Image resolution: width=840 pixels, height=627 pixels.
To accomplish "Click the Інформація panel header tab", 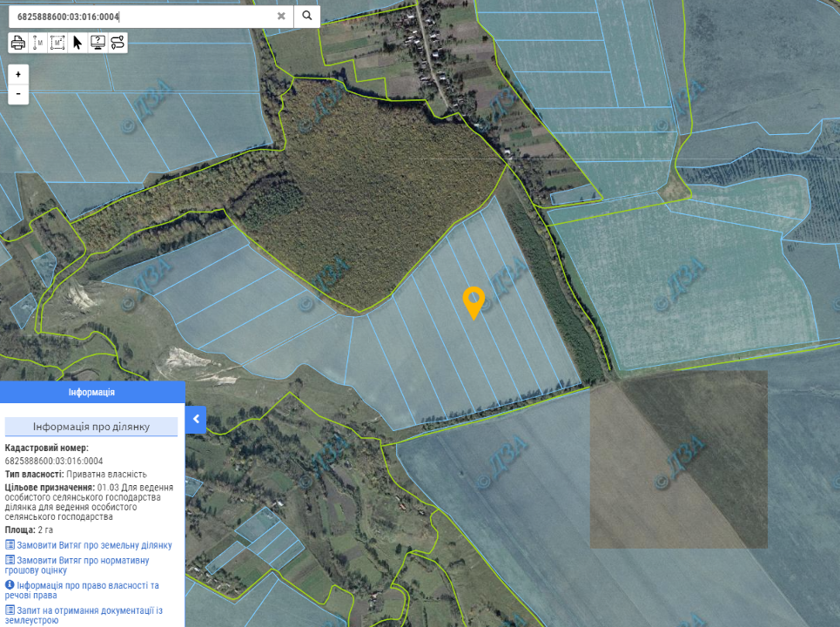I will pyautogui.click(x=92, y=392).
